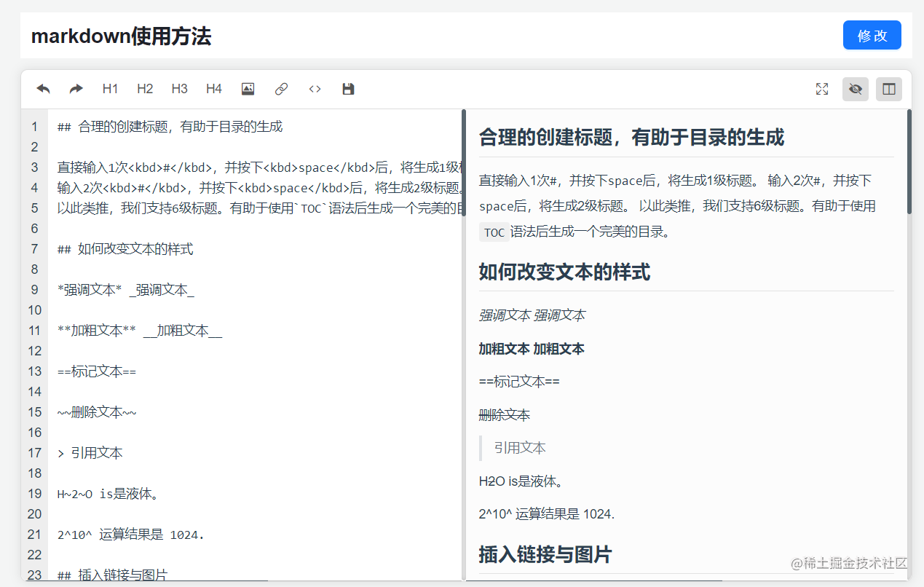Image resolution: width=924 pixels, height=587 pixels.
Task: Click the split-pane layout icon
Action: pos(888,88)
